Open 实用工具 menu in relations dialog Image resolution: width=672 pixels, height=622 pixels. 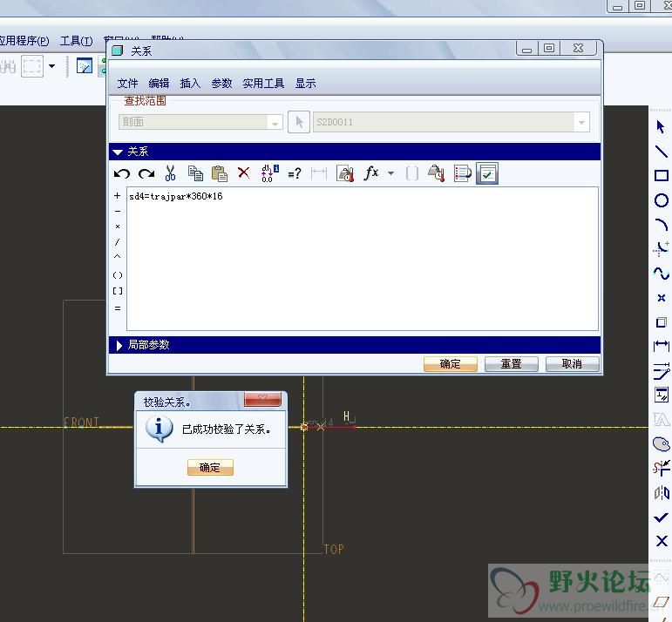tap(263, 83)
